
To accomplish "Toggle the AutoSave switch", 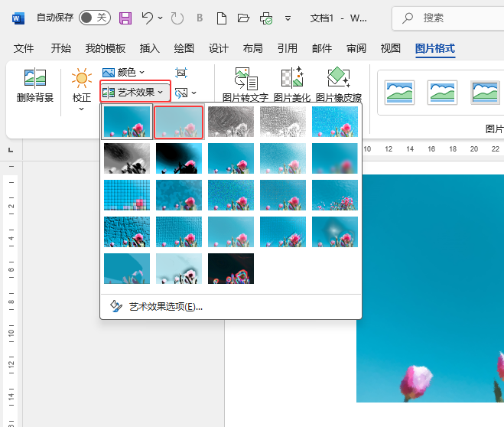I will pyautogui.click(x=95, y=18).
